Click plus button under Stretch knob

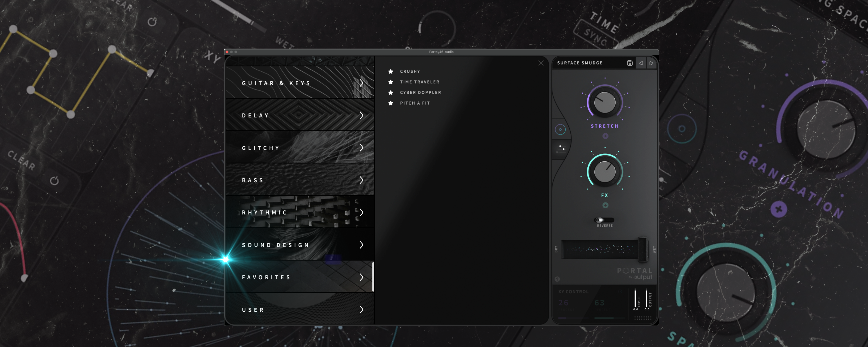pos(605,136)
